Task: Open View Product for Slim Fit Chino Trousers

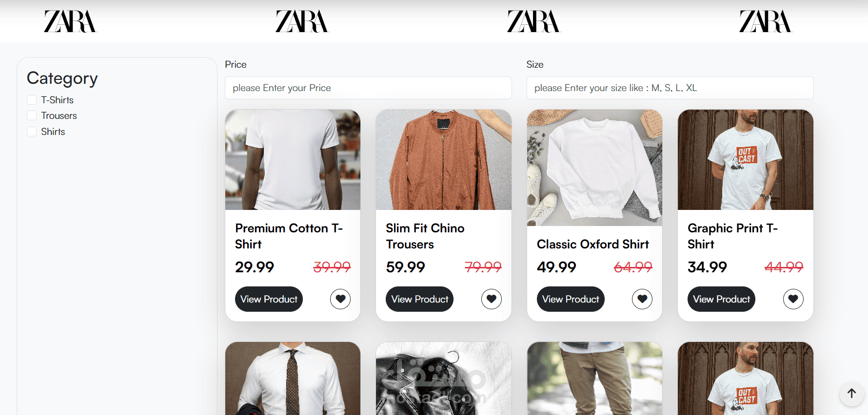Action: [x=419, y=299]
